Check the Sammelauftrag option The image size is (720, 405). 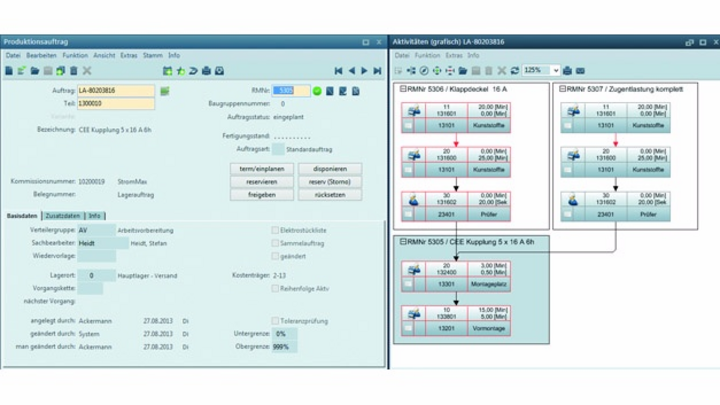pos(276,243)
